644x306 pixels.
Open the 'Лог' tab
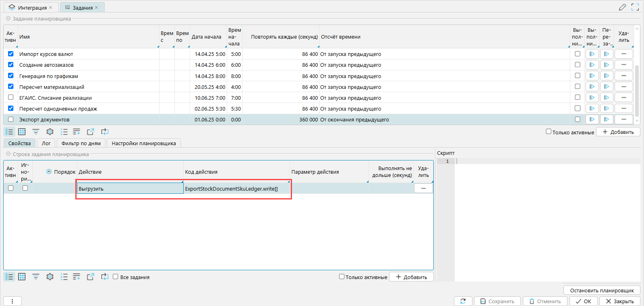pos(46,143)
